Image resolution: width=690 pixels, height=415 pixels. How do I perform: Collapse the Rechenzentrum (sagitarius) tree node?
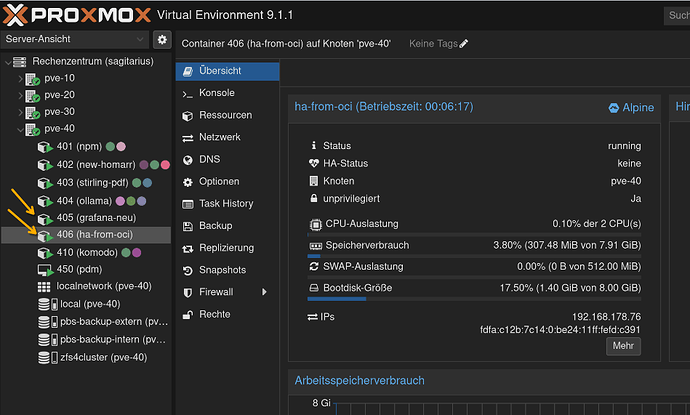(7, 62)
